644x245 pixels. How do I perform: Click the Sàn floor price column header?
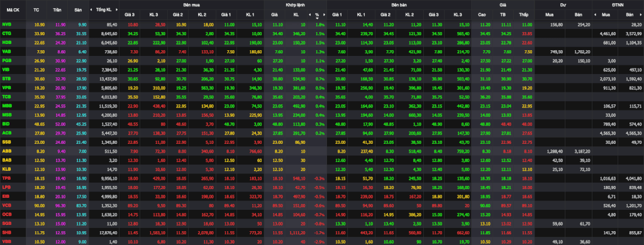[78, 10]
